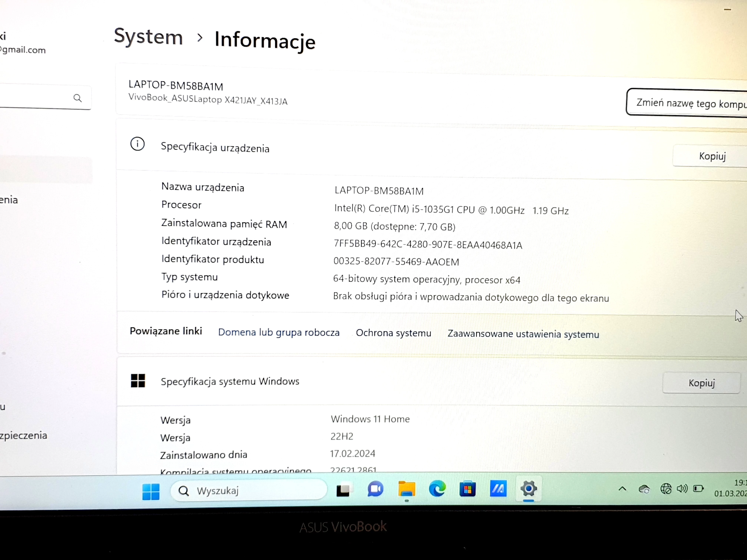Click the settings search magnifier icon
747x560 pixels.
[x=77, y=98]
